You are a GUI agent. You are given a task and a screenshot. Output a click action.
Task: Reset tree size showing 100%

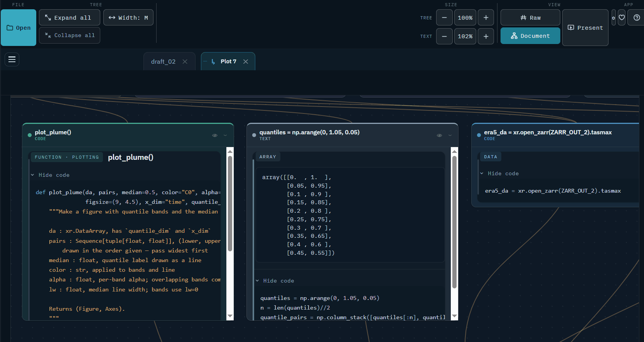(x=465, y=18)
